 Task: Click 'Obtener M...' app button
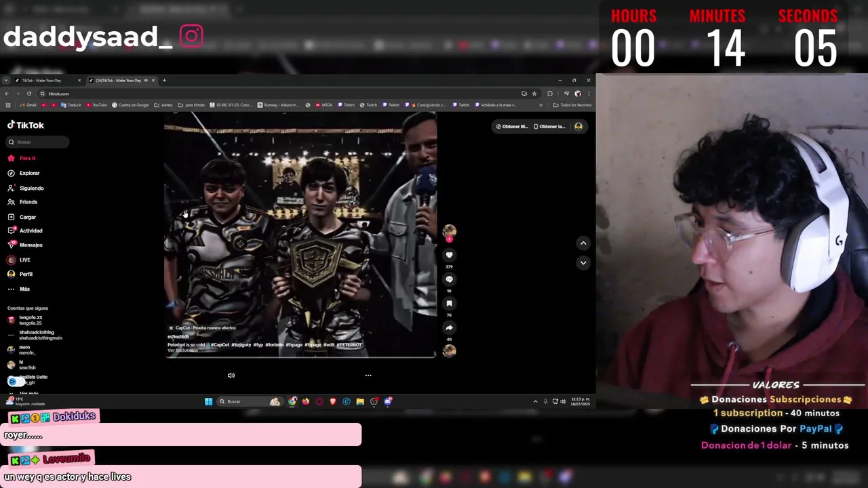click(x=511, y=127)
